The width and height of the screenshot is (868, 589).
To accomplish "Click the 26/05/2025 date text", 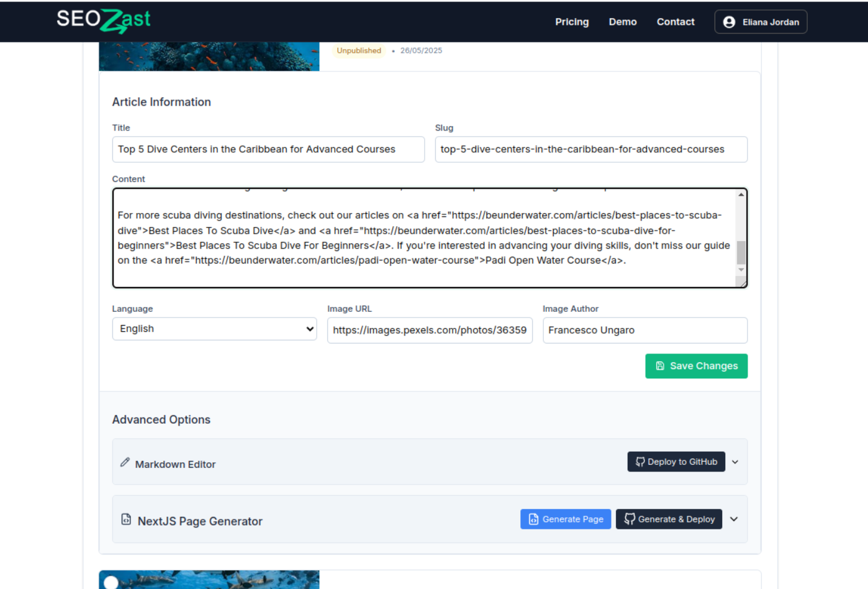I will pos(421,51).
